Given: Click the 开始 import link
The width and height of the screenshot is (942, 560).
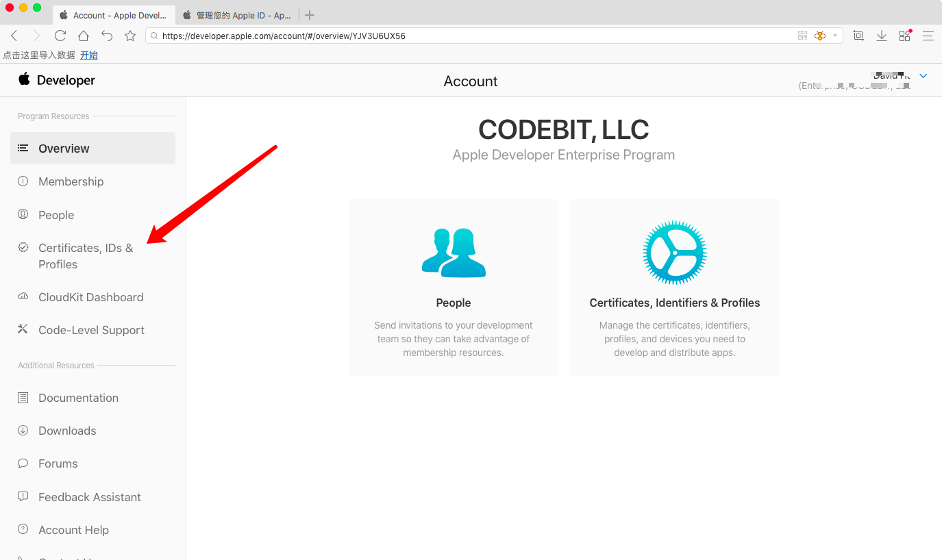Looking at the screenshot, I should (x=89, y=55).
